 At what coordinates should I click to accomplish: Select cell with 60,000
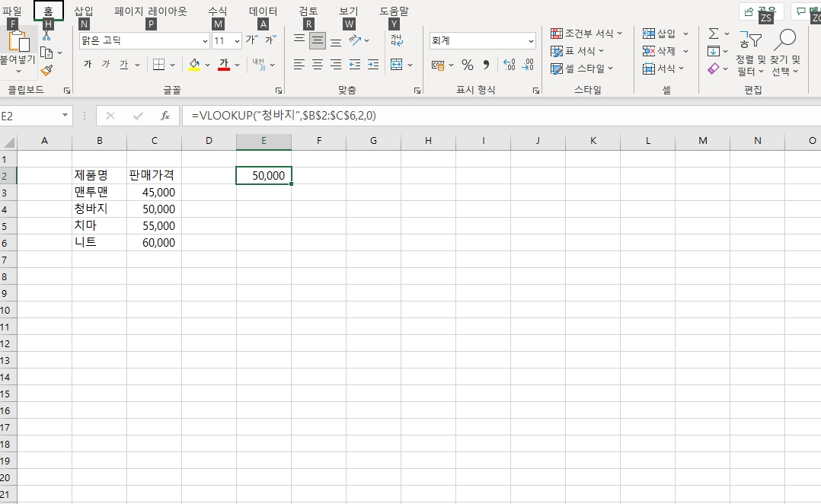[155, 242]
